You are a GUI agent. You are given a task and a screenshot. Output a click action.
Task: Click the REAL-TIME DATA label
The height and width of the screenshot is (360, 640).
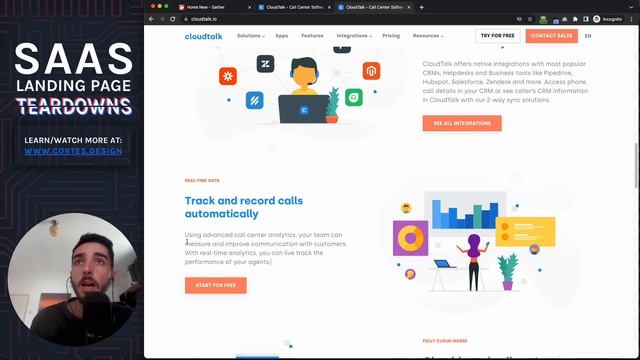pyautogui.click(x=202, y=180)
